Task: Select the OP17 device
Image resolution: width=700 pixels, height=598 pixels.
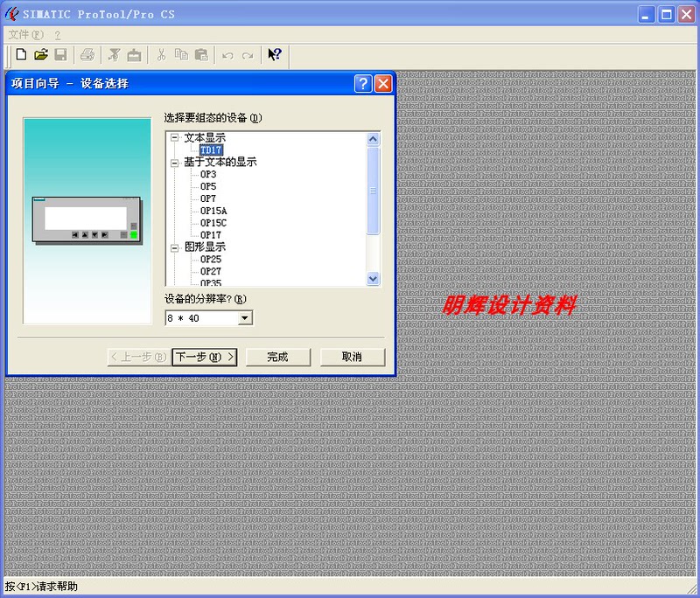Action: [211, 235]
